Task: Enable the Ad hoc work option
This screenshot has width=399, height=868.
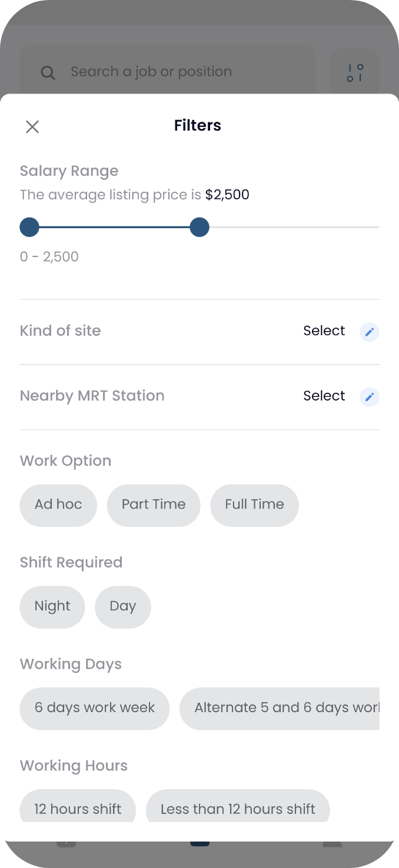Action: (x=58, y=505)
